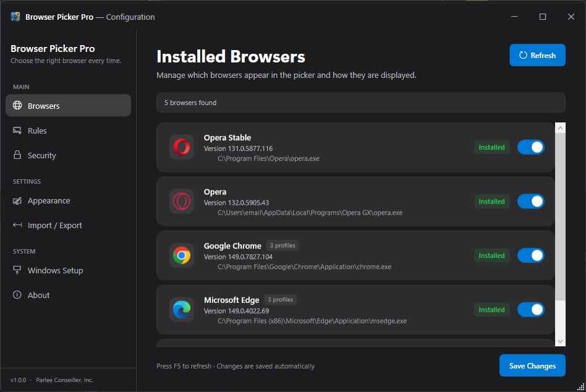Navigate to Windows Setup
The image size is (586, 392).
tap(69, 270)
